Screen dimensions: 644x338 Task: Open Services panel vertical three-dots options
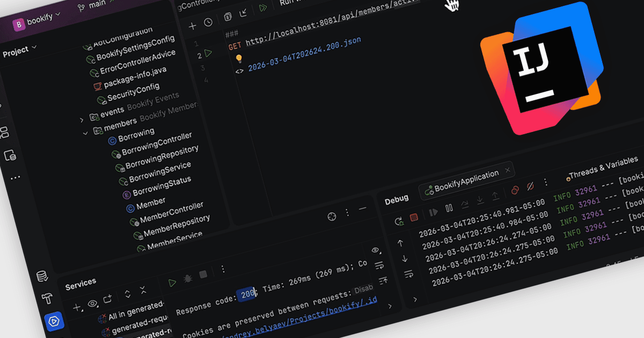223,268
